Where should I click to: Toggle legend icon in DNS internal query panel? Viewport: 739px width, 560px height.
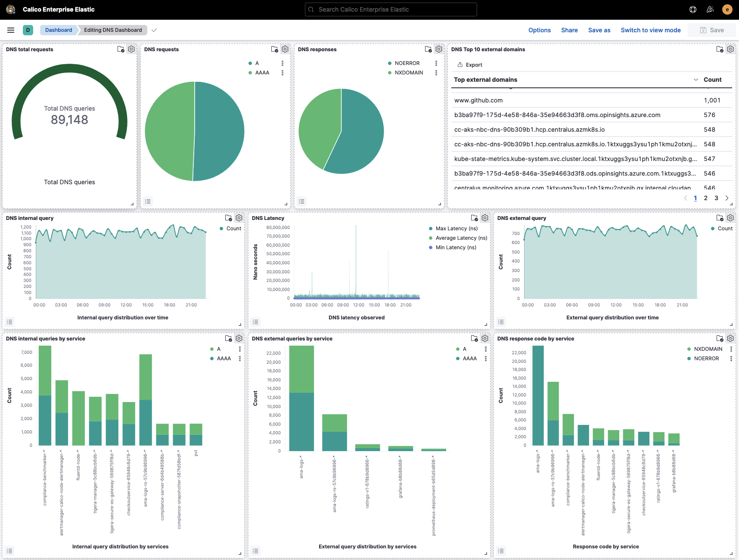(9, 322)
